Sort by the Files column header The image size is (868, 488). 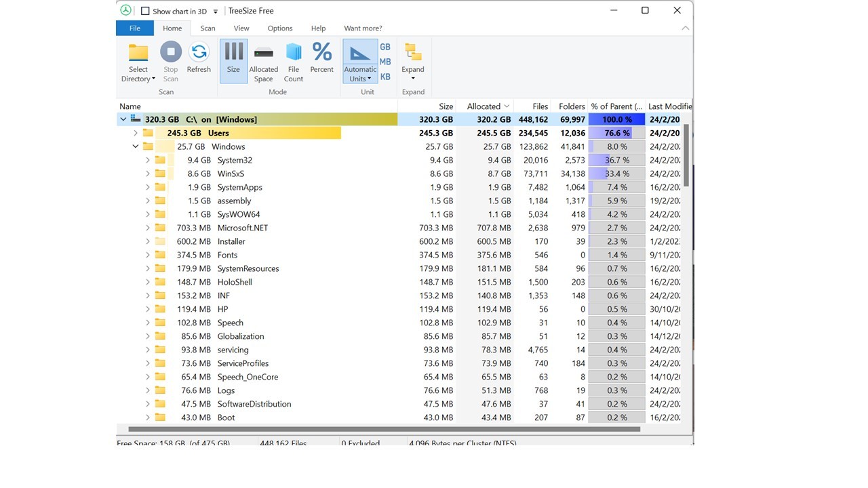click(x=540, y=106)
